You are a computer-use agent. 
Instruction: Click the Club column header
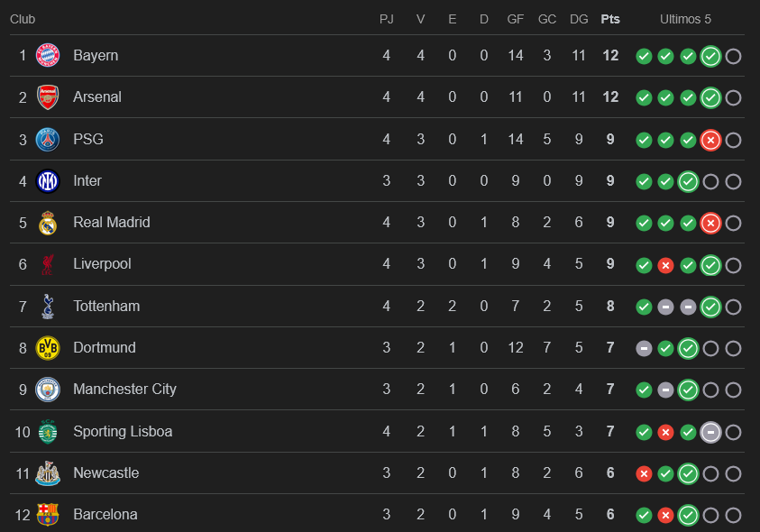tap(23, 19)
